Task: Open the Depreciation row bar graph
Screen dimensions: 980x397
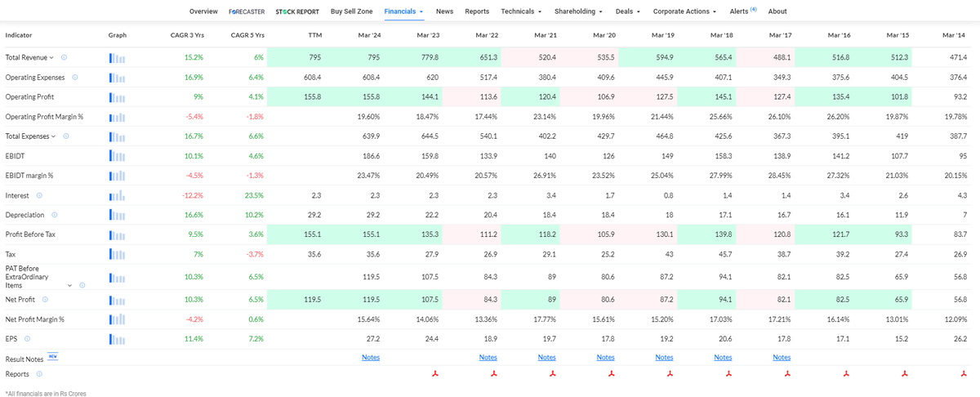Action: coord(117,215)
